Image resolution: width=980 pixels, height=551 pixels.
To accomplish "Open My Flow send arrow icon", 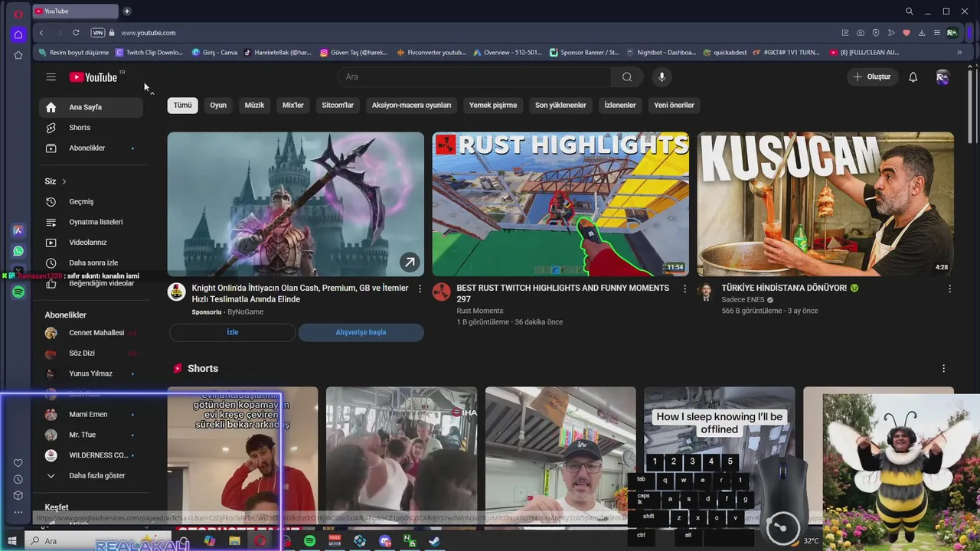I will tap(891, 33).
